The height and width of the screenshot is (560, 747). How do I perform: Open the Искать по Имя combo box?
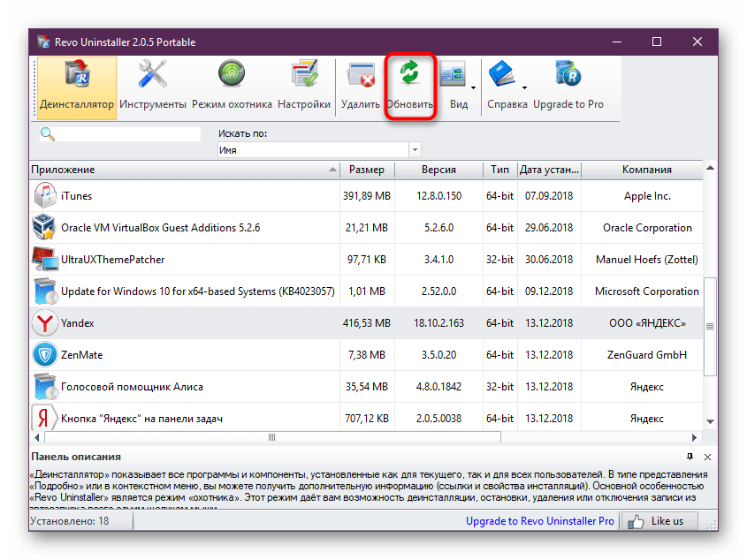point(319,150)
